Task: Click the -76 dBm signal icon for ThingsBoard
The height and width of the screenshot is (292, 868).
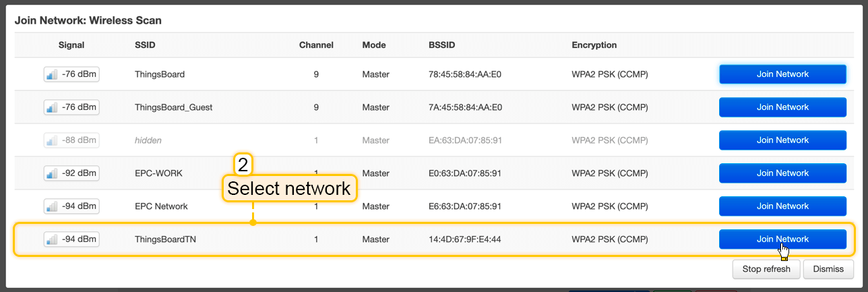Action: 52,74
